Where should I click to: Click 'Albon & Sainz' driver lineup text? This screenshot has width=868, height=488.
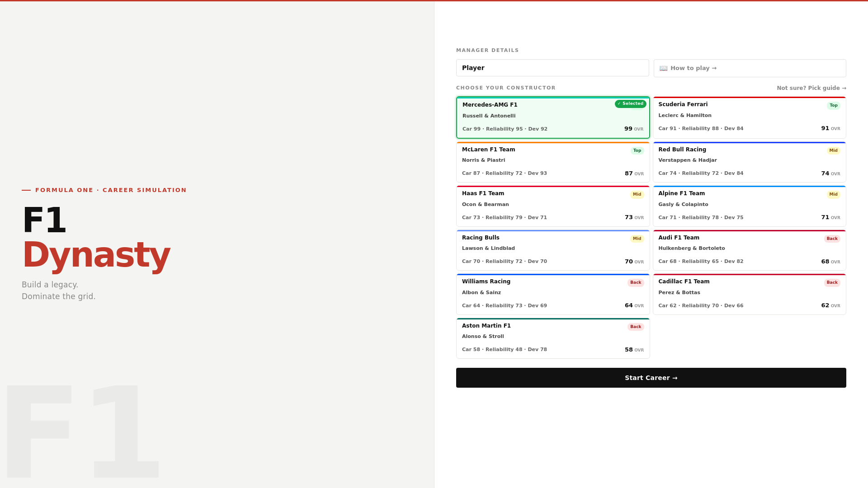(481, 293)
